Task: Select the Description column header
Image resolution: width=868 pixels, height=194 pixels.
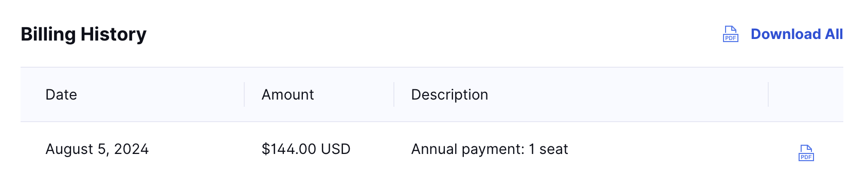Action: [x=449, y=94]
